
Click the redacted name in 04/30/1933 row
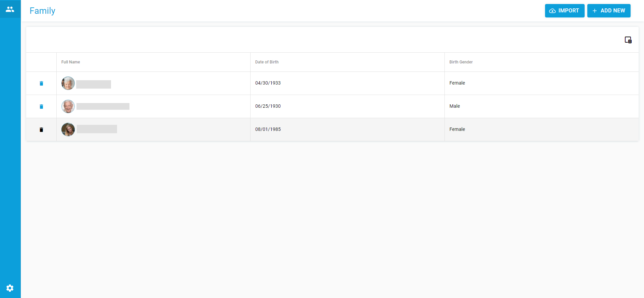pos(94,84)
